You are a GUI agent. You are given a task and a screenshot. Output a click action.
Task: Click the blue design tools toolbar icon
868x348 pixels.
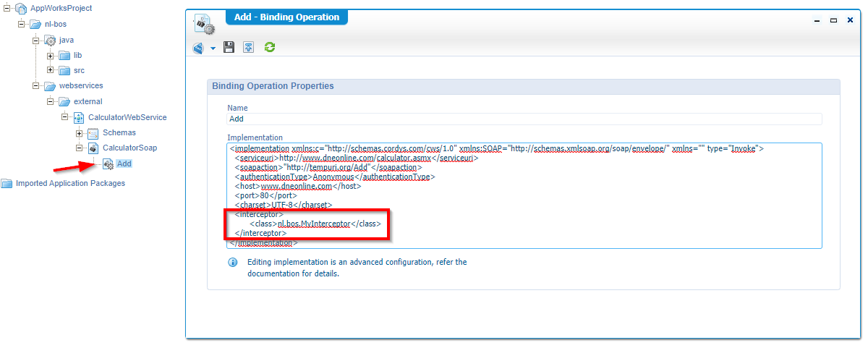[198, 48]
